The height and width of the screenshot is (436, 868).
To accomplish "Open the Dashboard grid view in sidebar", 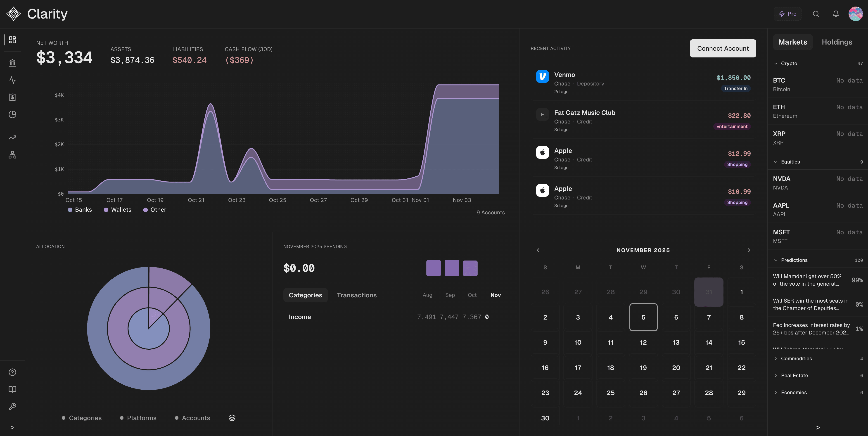I will point(12,39).
